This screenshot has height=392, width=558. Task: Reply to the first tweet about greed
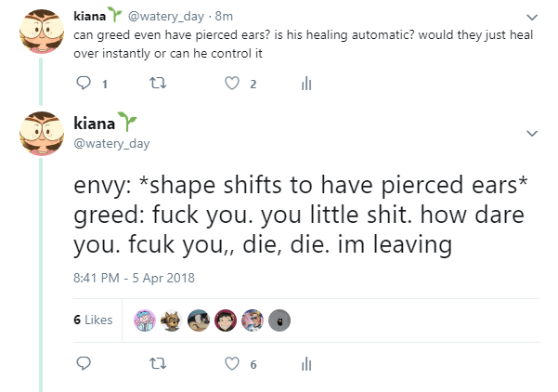(83, 84)
